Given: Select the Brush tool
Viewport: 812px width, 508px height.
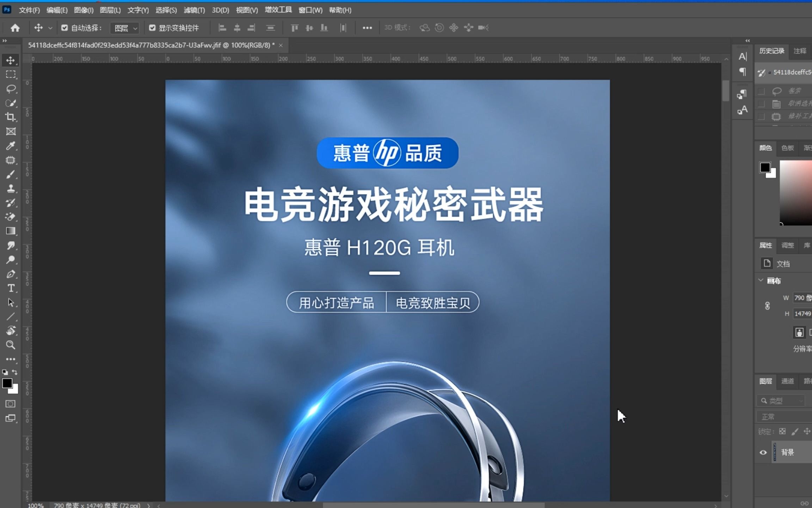Looking at the screenshot, I should (x=11, y=174).
